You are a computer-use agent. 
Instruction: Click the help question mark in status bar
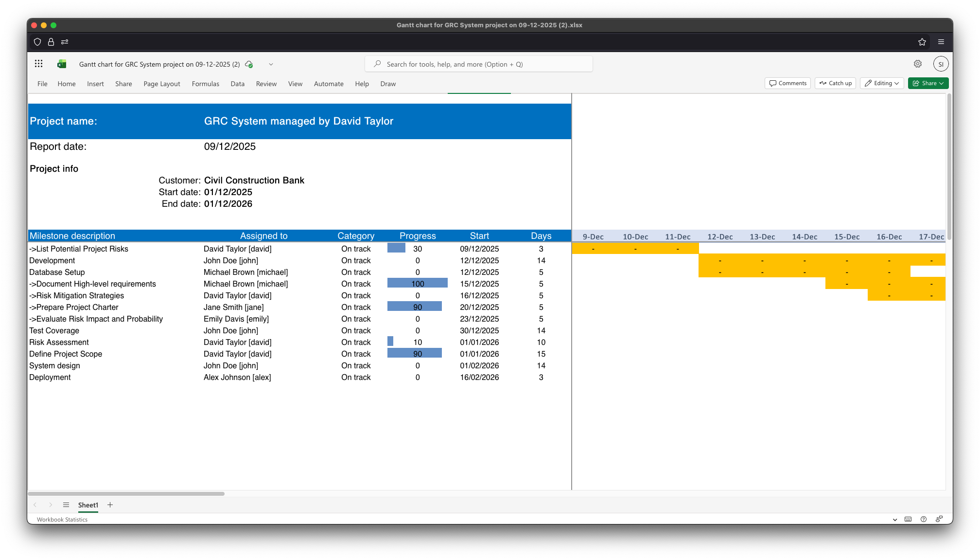pos(923,519)
